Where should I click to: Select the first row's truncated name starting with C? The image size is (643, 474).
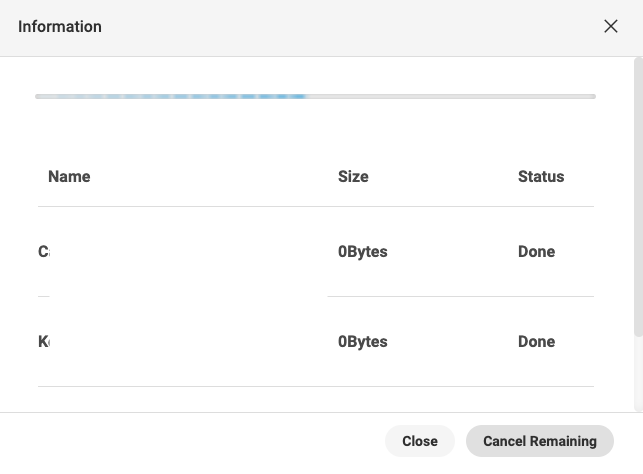tap(44, 252)
